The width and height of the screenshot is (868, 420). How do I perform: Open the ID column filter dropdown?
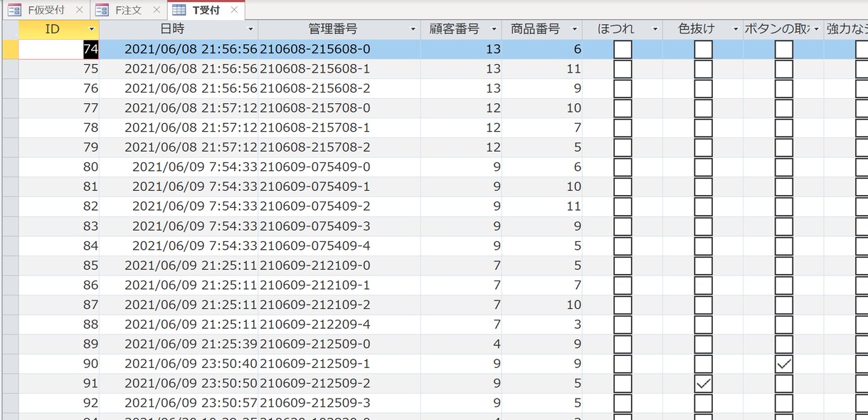[91, 29]
